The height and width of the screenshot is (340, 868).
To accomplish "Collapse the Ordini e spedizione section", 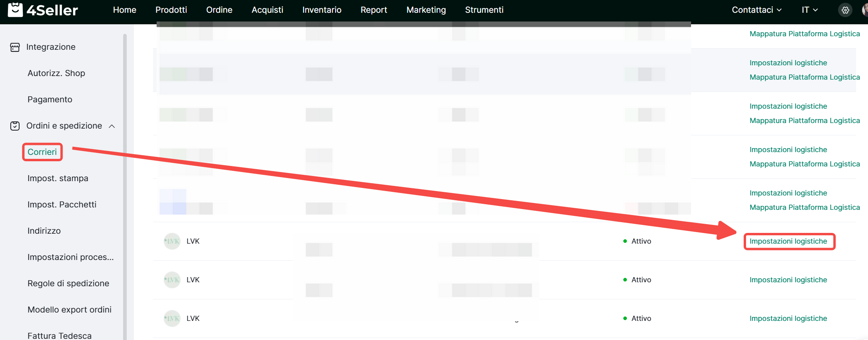I will pos(112,126).
